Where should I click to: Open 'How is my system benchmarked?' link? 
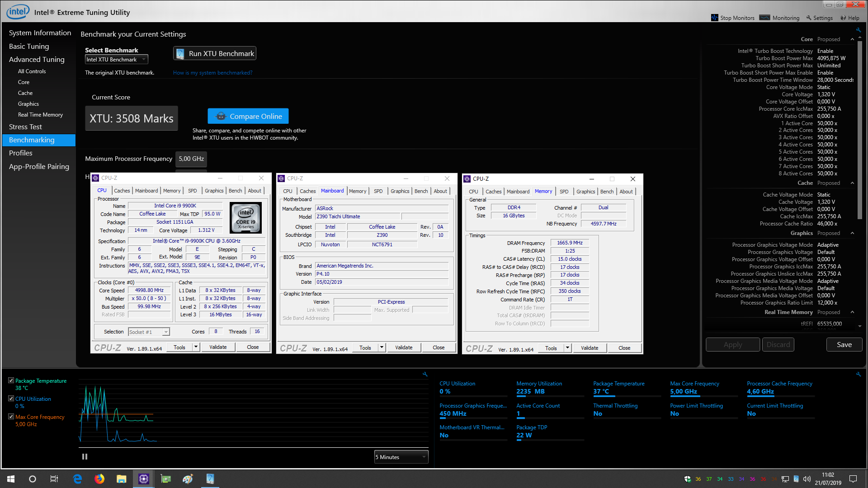coord(212,73)
